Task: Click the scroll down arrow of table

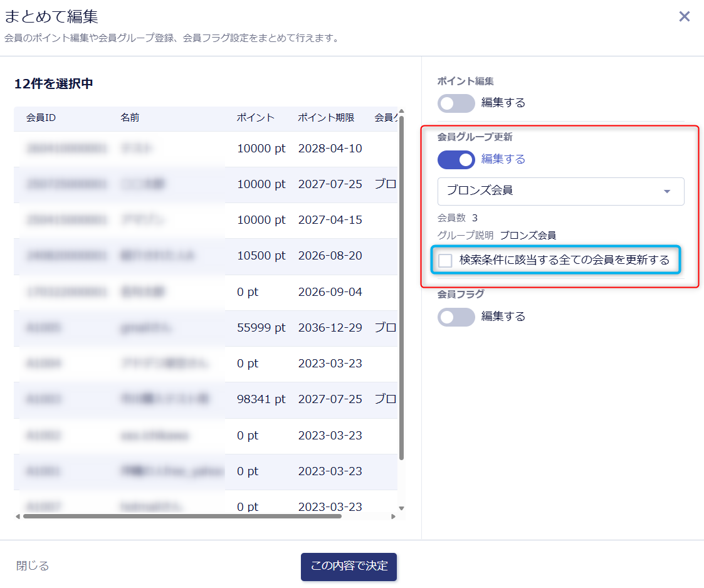Action: (x=401, y=508)
